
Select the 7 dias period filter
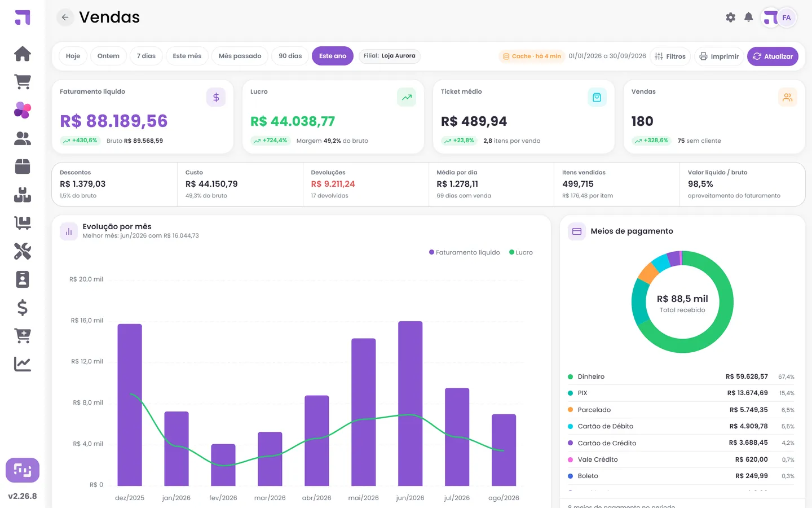point(146,56)
